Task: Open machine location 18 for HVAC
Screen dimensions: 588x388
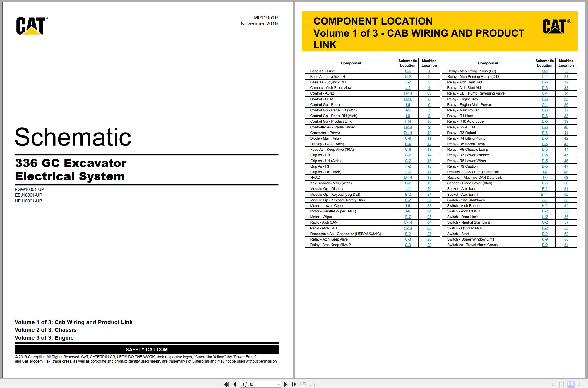Action: pos(429,178)
